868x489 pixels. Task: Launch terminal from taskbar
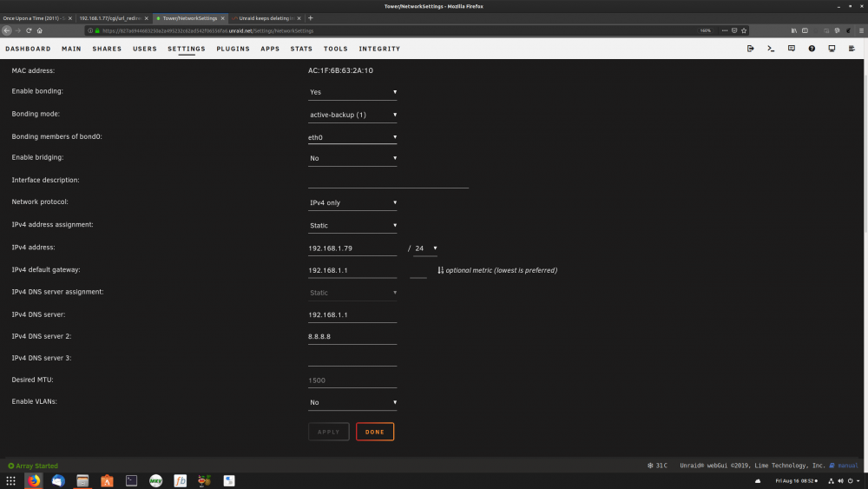[131, 480]
